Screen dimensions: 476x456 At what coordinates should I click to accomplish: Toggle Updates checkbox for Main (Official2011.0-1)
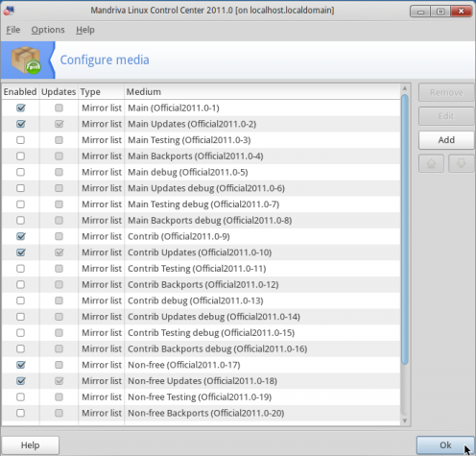pos(59,108)
